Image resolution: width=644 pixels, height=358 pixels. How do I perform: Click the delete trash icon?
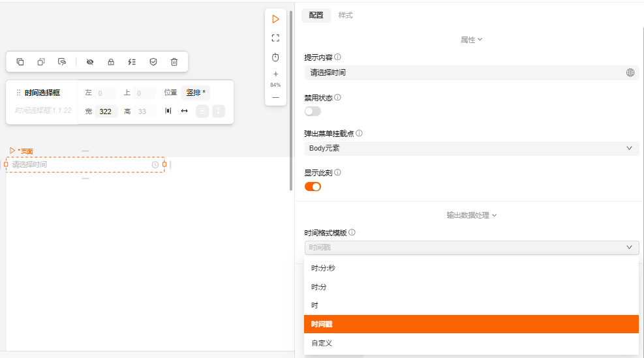(x=174, y=62)
